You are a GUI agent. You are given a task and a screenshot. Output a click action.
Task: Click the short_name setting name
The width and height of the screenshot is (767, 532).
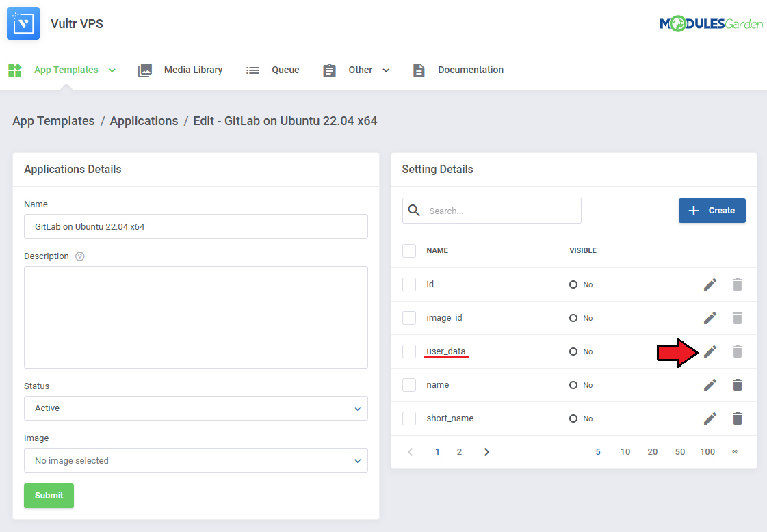point(450,418)
